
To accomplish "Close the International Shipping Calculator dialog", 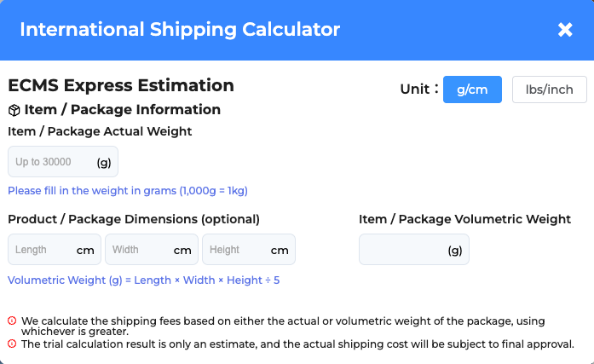I will tap(565, 30).
